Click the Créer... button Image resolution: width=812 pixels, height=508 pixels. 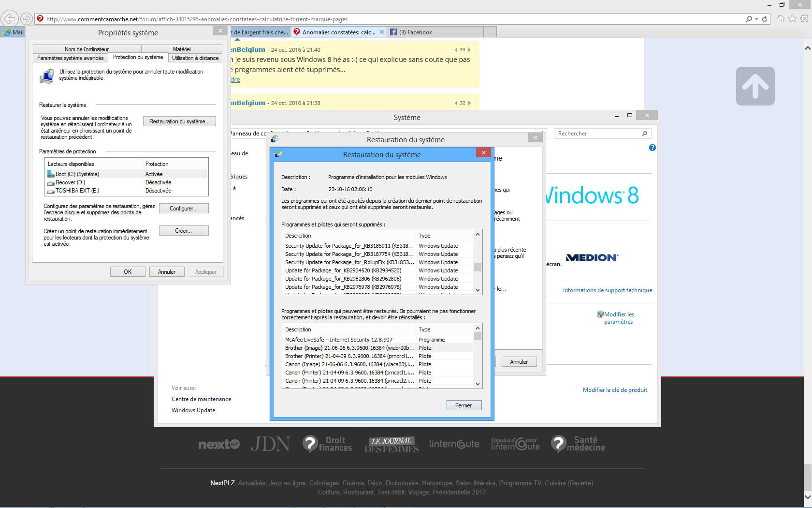(x=184, y=231)
